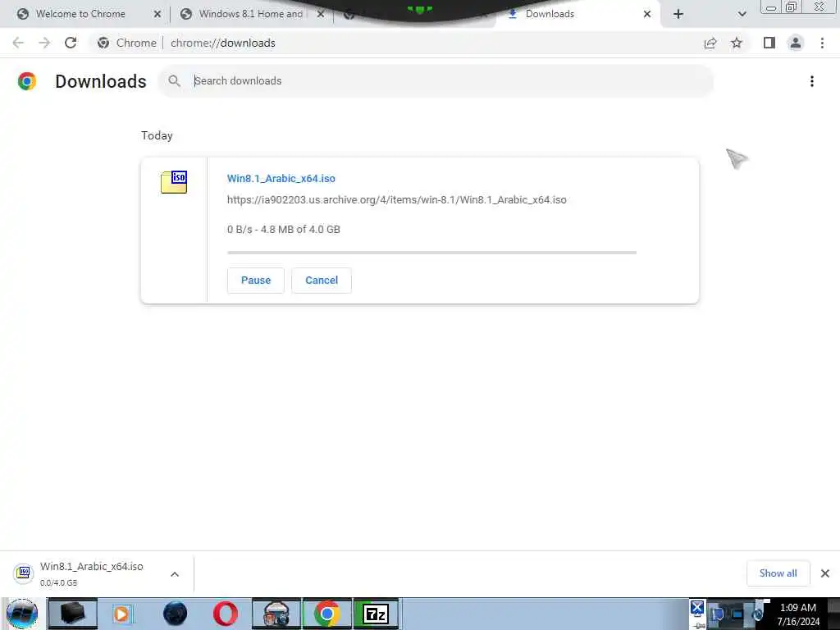Expand the tab search dropdown arrow

click(742, 14)
